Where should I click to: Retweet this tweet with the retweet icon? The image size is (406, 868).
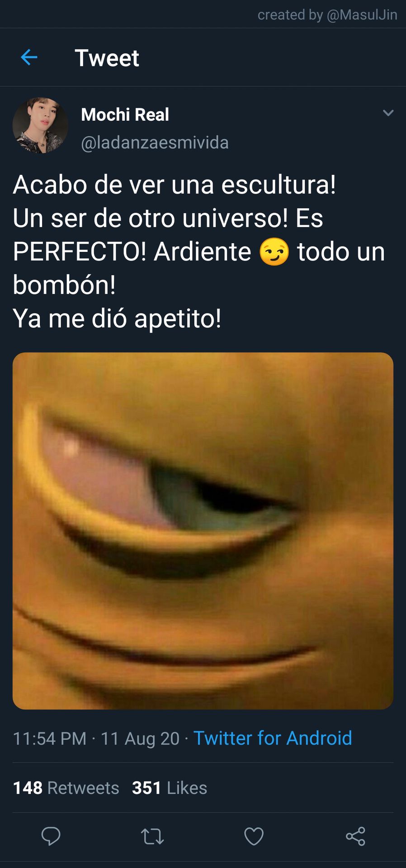pyautogui.click(x=152, y=836)
